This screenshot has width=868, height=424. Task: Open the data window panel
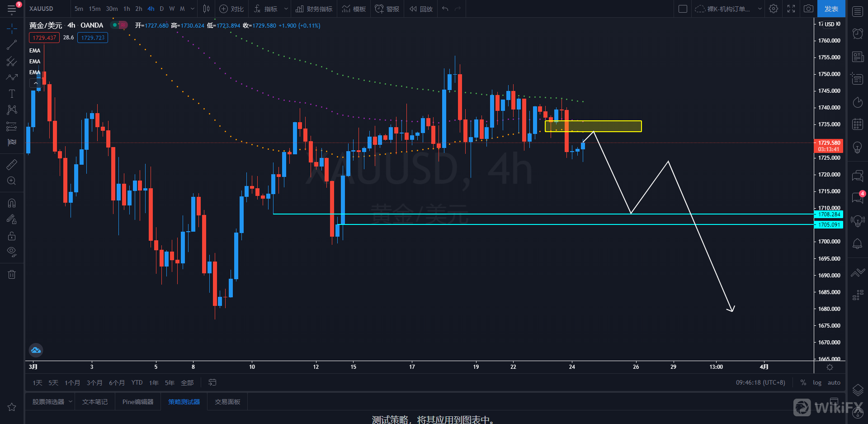point(858,79)
